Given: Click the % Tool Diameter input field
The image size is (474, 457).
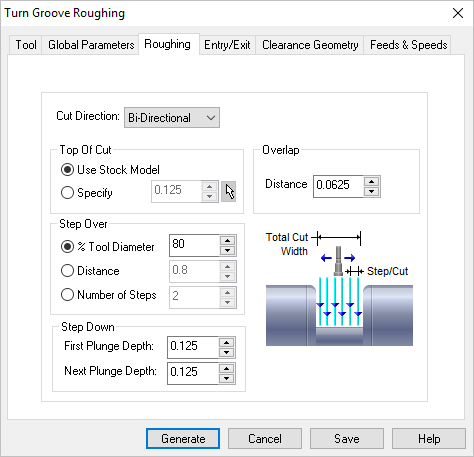Looking at the screenshot, I should [194, 245].
